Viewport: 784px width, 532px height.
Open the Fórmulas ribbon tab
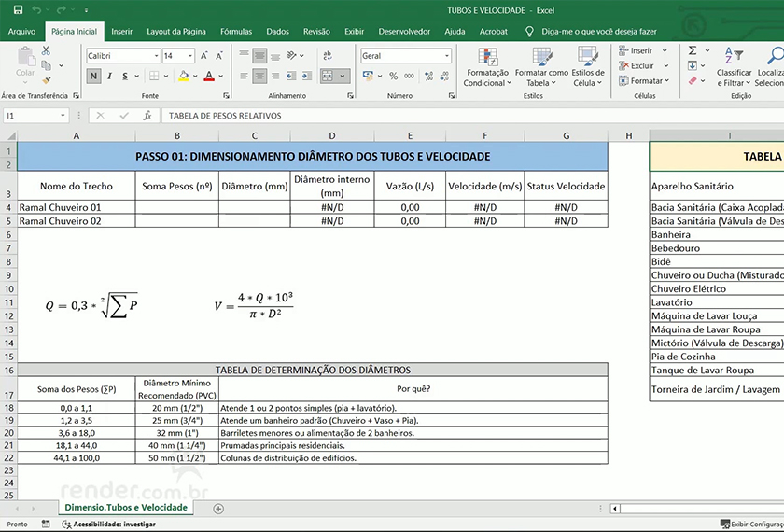236,31
